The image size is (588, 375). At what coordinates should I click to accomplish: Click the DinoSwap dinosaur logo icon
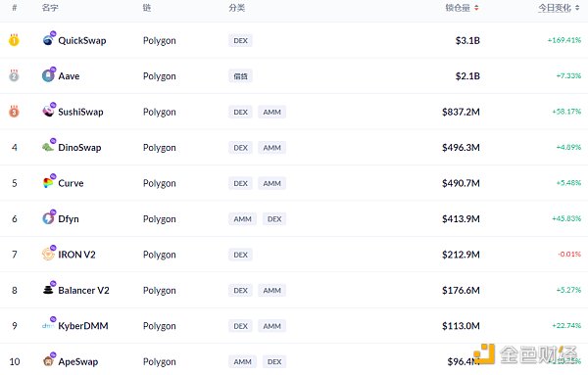click(x=48, y=147)
